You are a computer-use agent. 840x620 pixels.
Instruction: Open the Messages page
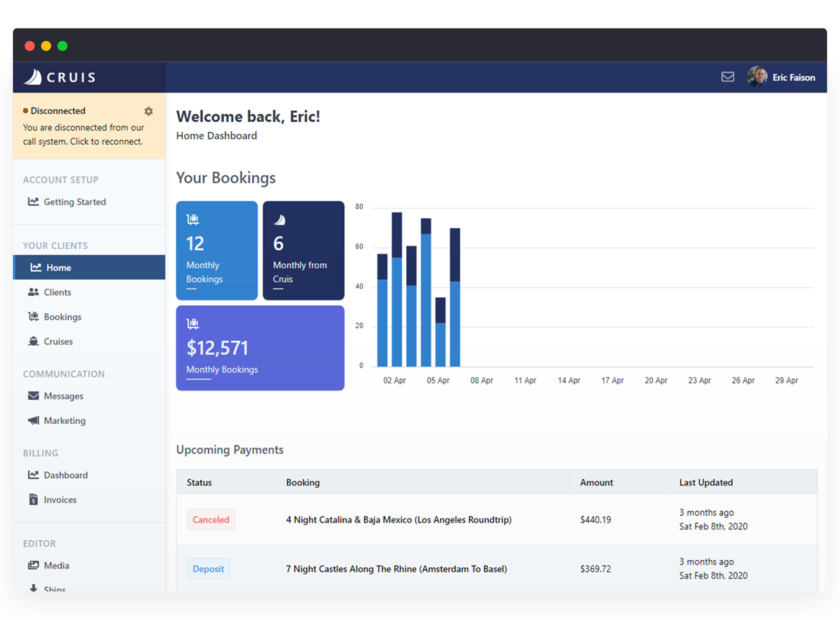coord(64,396)
